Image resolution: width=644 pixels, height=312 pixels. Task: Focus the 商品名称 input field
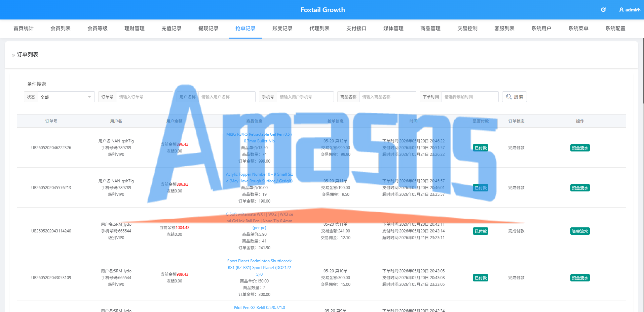[387, 97]
